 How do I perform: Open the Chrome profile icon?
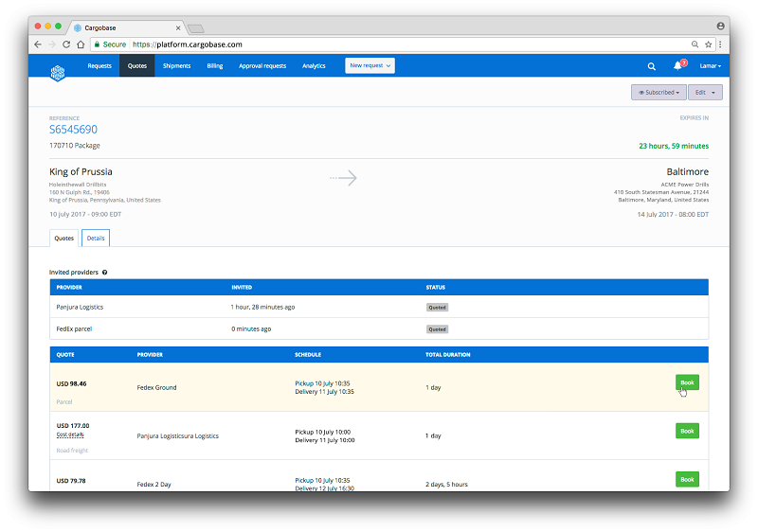[721, 27]
